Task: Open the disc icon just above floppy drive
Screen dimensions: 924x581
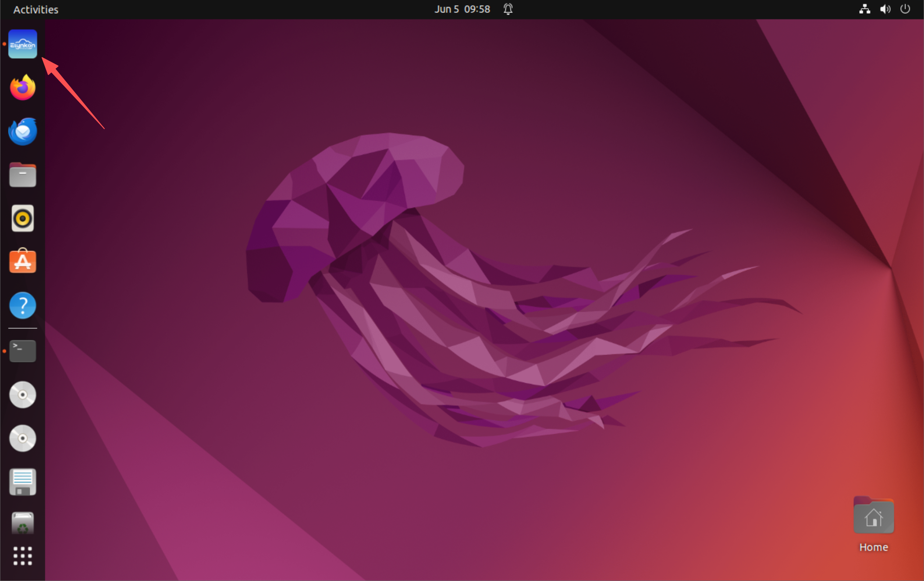Action: click(x=23, y=438)
